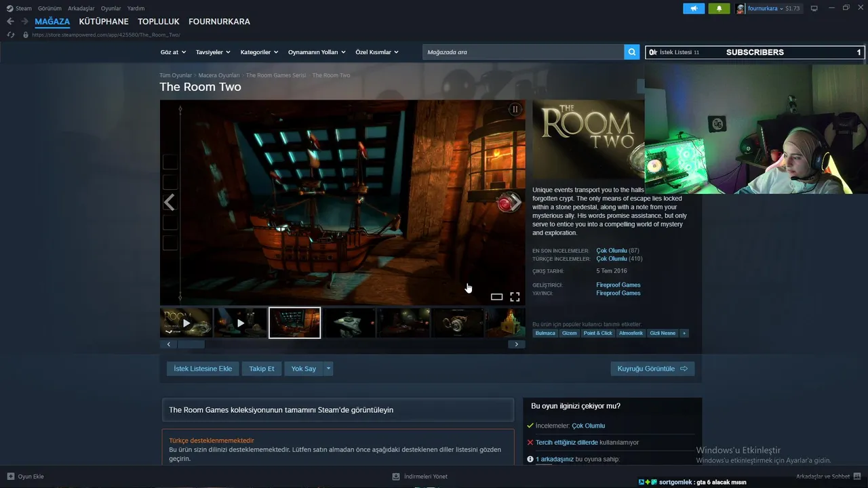This screenshot has width=868, height=488.
Task: Click the Macera Oyunları breadcrumb
Action: point(219,75)
